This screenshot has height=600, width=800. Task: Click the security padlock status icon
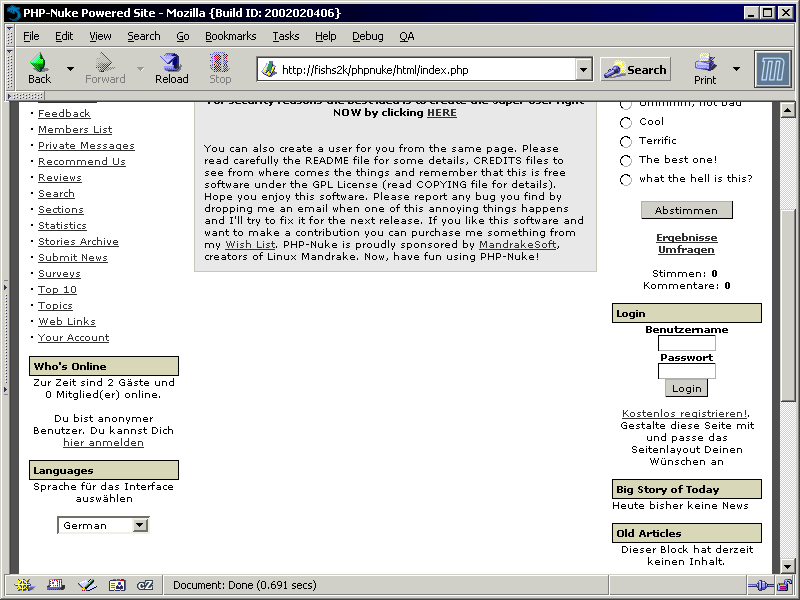tap(784, 585)
